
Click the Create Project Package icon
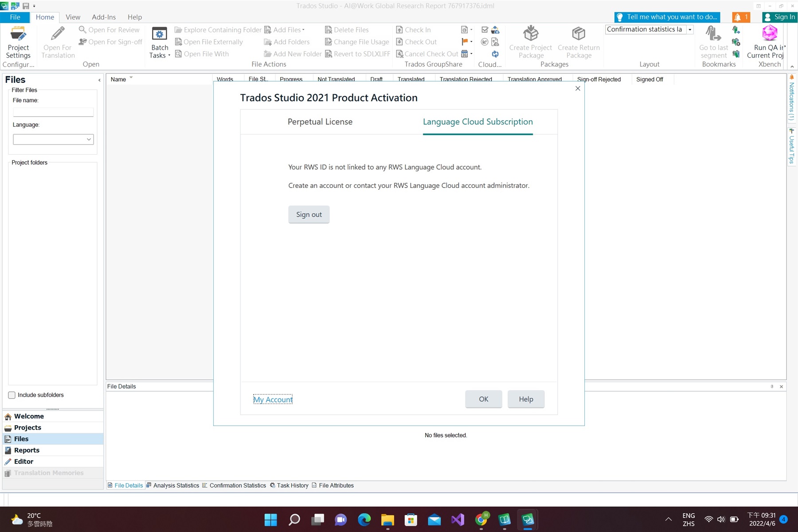(x=530, y=35)
